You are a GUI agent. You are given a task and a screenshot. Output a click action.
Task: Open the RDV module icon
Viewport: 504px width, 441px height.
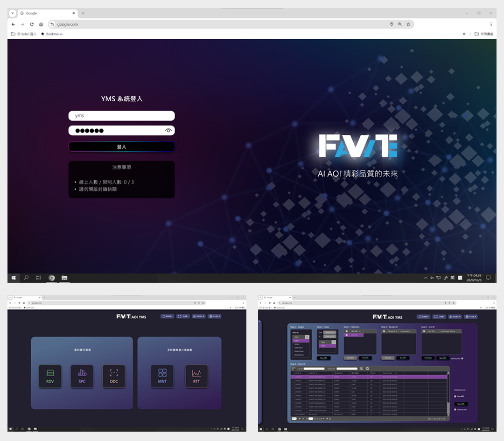[50, 376]
